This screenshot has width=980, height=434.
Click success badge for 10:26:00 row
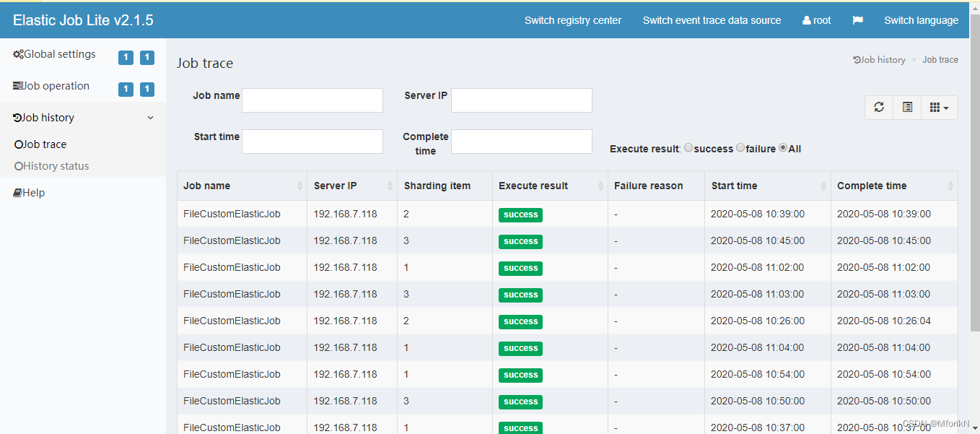click(520, 321)
